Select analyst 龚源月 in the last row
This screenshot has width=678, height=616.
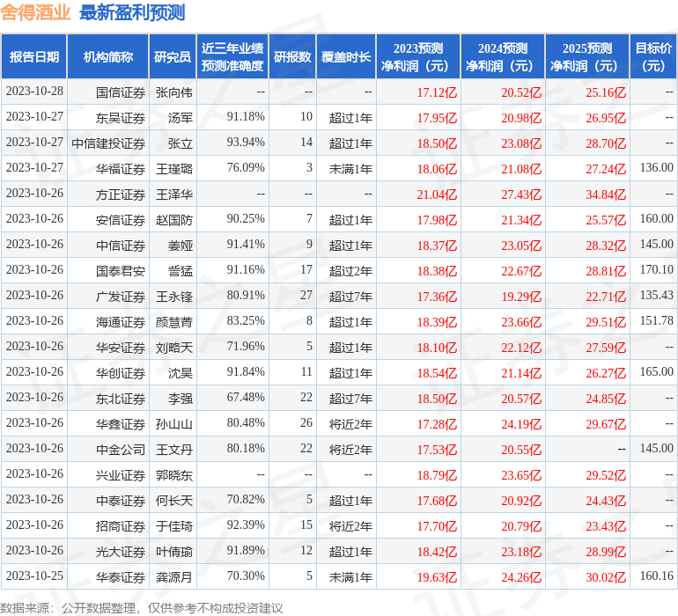pos(174,577)
